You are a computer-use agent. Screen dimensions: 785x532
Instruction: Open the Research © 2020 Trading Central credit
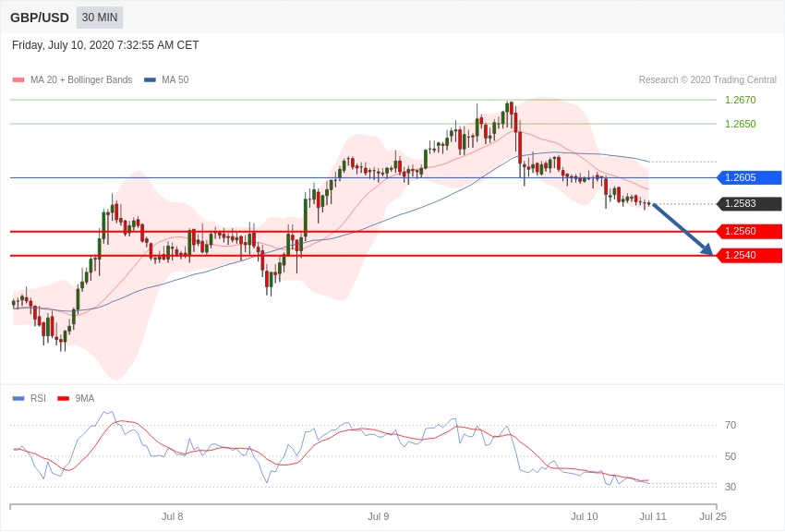(707, 80)
